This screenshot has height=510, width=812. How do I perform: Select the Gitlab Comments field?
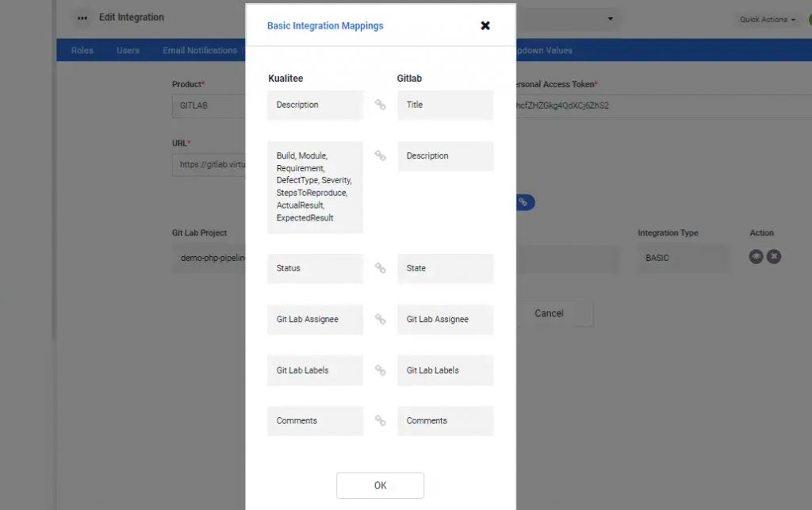tap(446, 421)
